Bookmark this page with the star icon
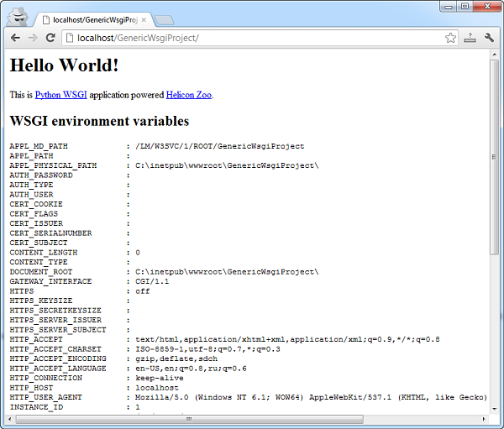This screenshot has width=504, height=429. (451, 38)
